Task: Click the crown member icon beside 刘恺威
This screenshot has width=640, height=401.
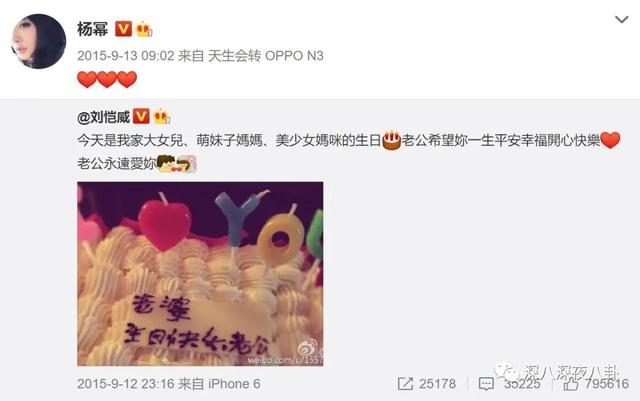Action: (162, 117)
